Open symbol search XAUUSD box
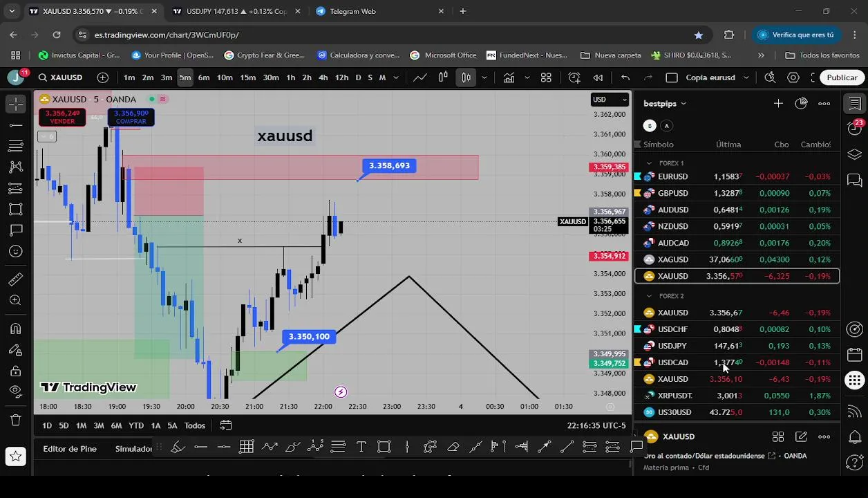The width and height of the screenshot is (868, 498). (x=61, y=77)
